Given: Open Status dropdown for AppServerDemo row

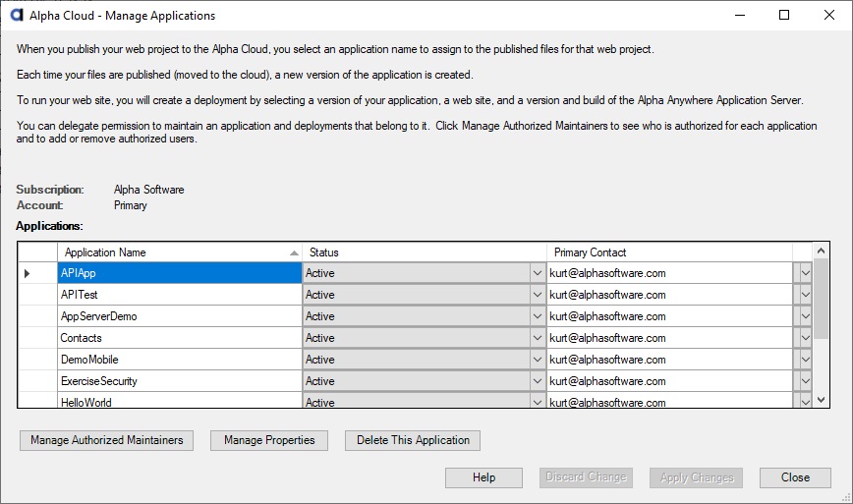Looking at the screenshot, I should point(538,316).
